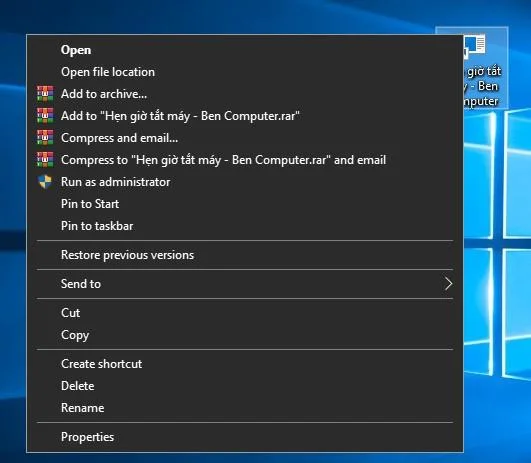This screenshot has width=531, height=463.
Task: Select Add to "Hẹn giờ tắt máy - Ben Computer.rar"
Action: (x=245, y=116)
